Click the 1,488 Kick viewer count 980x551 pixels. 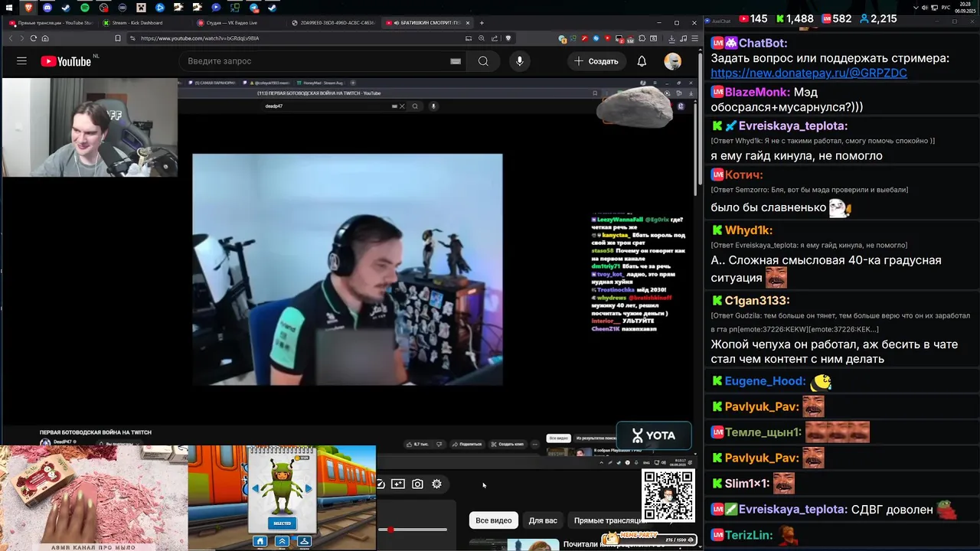pos(793,18)
